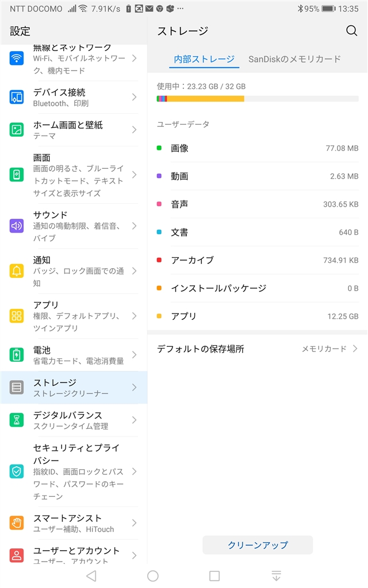Tap the search magnifier icon

[x=351, y=31]
